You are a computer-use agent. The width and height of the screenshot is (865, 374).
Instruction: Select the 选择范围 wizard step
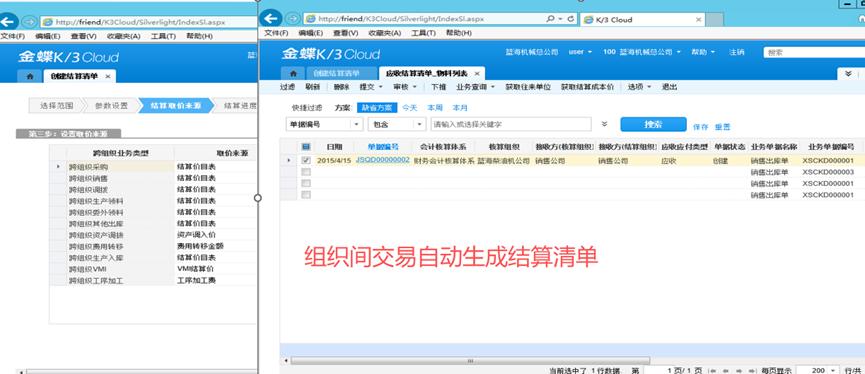(x=56, y=106)
